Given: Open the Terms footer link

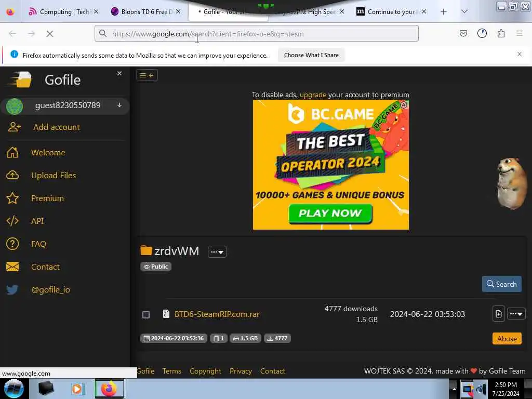Looking at the screenshot, I should point(171,371).
